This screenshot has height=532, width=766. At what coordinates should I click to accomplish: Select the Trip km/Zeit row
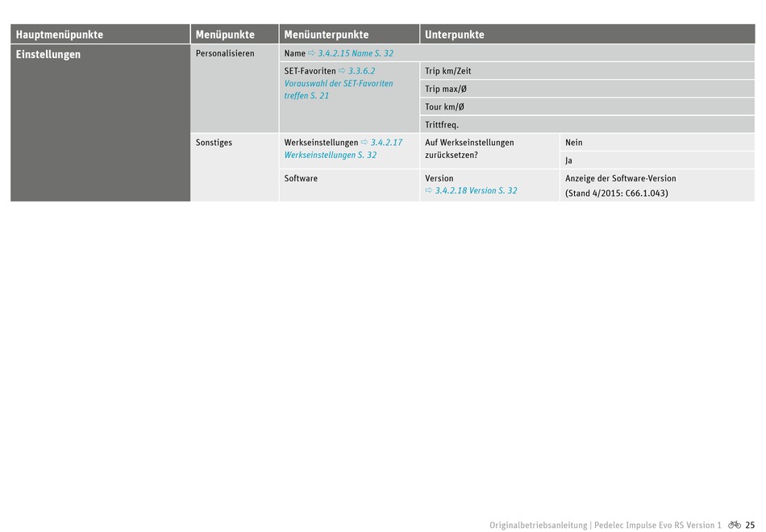(448, 71)
